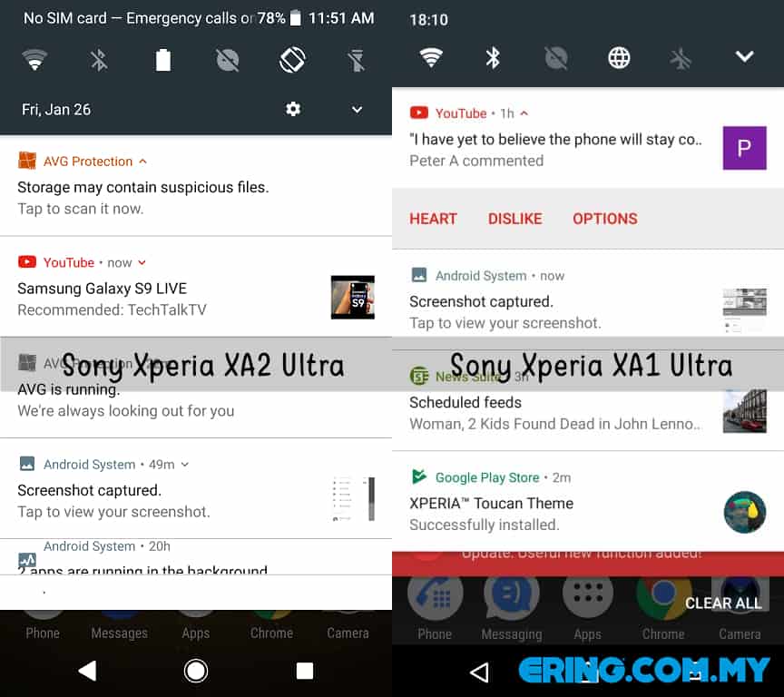Image resolution: width=784 pixels, height=697 pixels.
Task: Toggle Do Not Disturb on XA1 Ultra
Action: pyautogui.click(x=556, y=58)
